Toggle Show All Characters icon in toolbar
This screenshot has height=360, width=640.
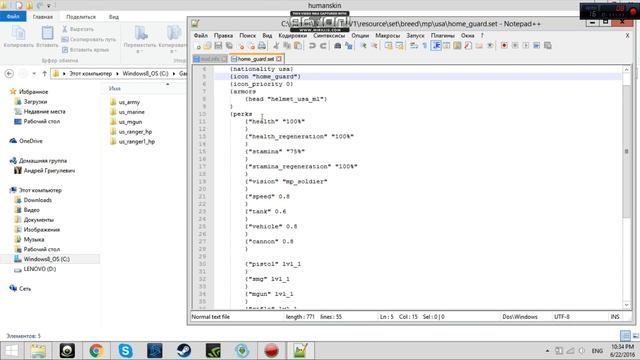(424, 46)
